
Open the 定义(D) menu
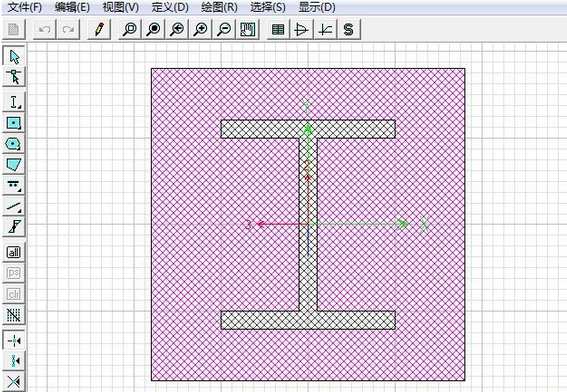[x=170, y=7]
